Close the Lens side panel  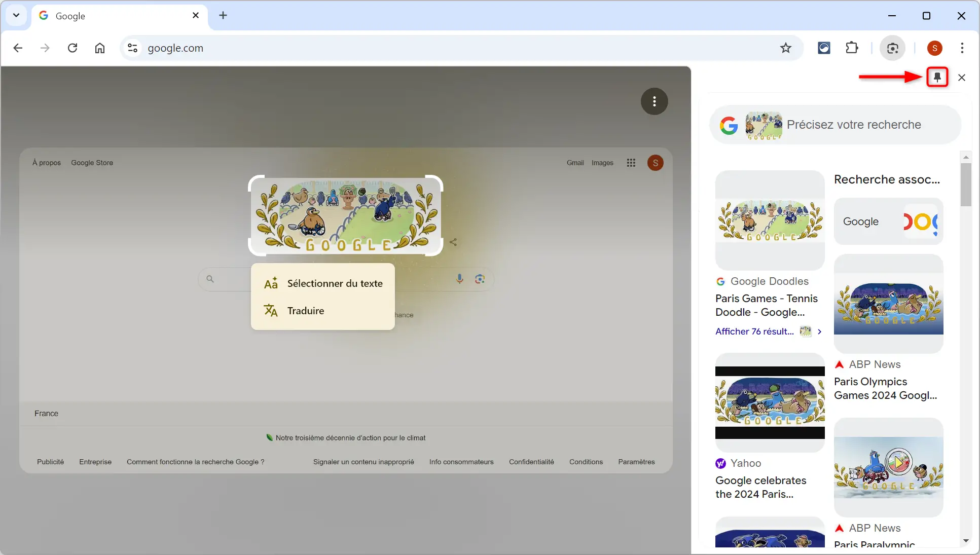click(962, 78)
